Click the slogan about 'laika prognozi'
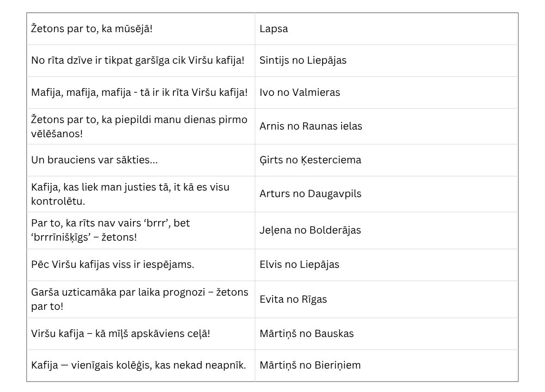Image resolution: width=545 pixels, height=392 pixels. (x=140, y=299)
